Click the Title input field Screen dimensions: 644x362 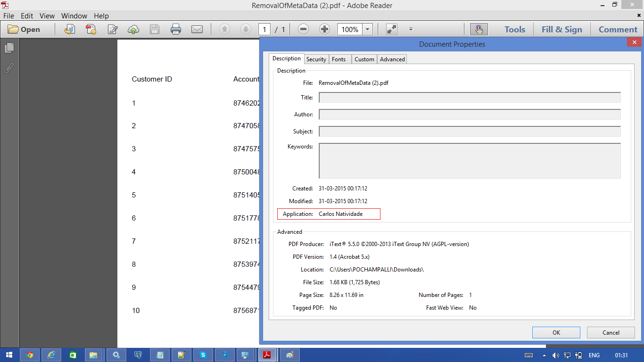470,98
